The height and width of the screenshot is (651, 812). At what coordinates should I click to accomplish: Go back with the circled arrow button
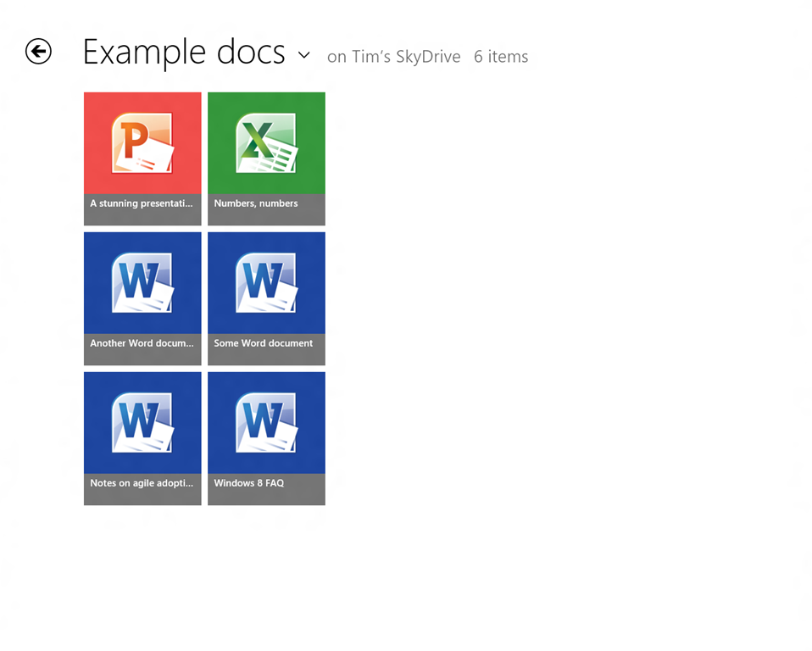point(38,51)
